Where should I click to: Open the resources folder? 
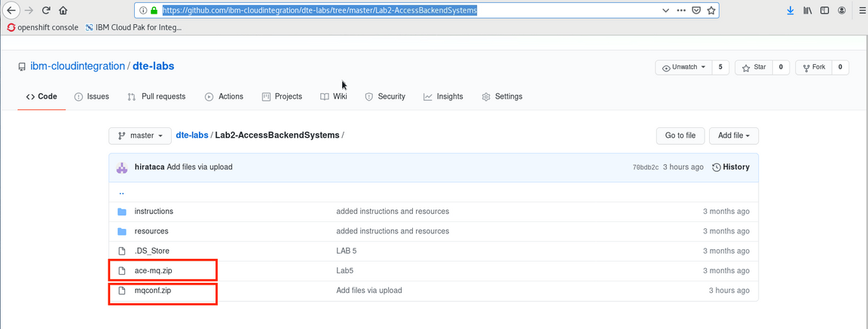pos(151,231)
